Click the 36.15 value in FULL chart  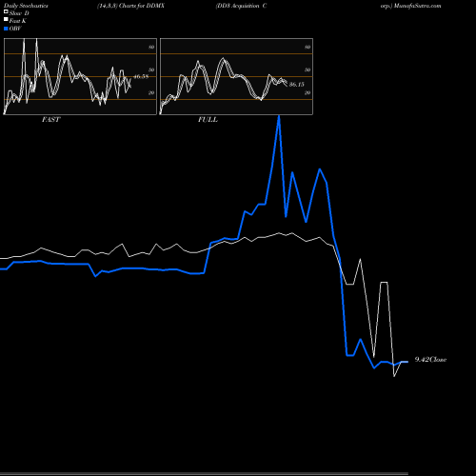[296, 85]
